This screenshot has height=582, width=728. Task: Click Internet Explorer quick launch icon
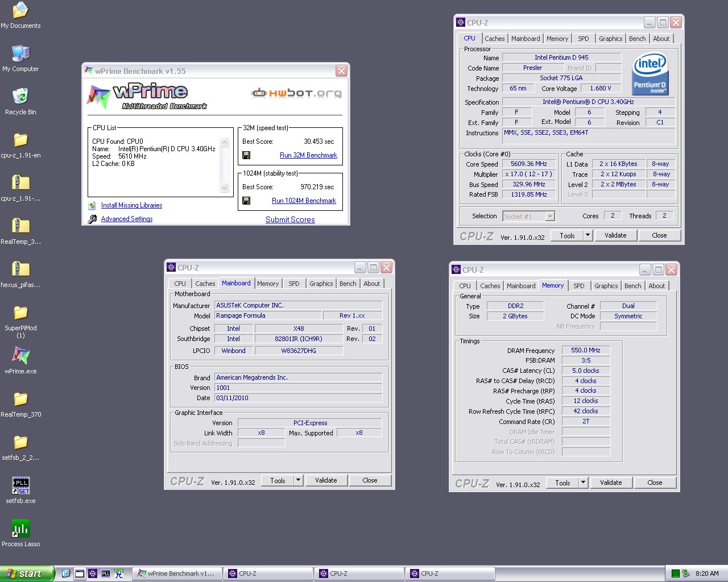tap(66, 573)
